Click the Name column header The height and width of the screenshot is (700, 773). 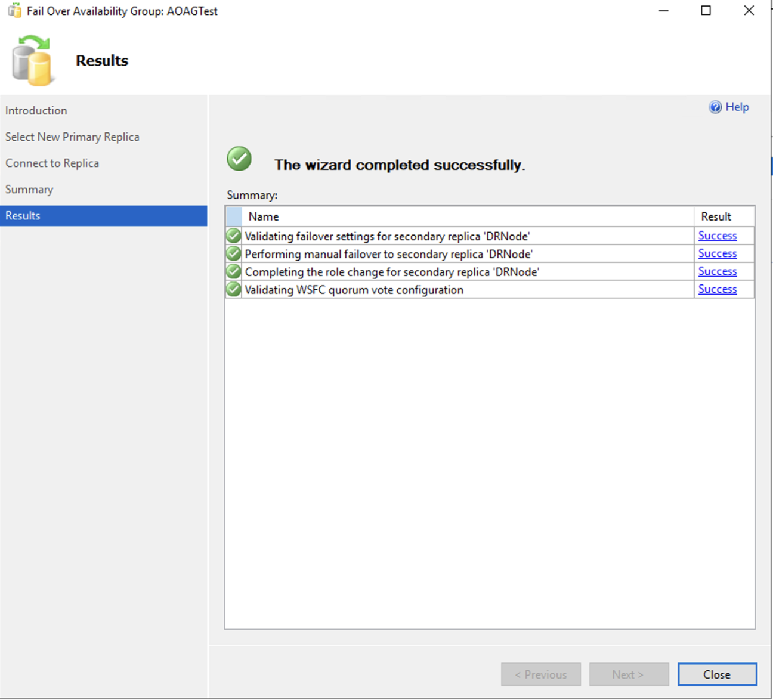click(x=264, y=216)
